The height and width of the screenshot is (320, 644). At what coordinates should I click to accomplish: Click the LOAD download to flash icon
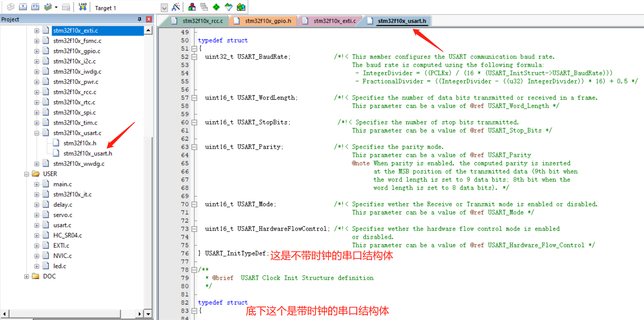pyautogui.click(x=83, y=7)
